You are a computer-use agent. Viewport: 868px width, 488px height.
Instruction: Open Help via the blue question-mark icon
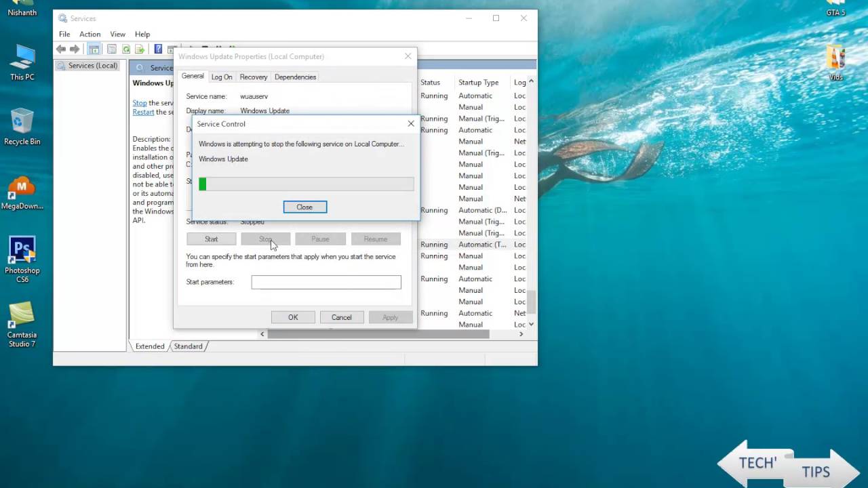tap(158, 49)
